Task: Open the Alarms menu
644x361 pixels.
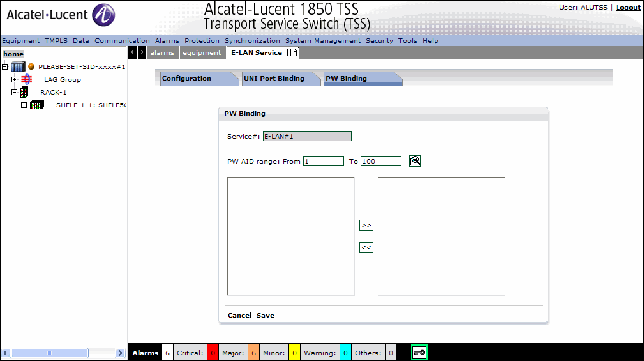Action: point(167,40)
